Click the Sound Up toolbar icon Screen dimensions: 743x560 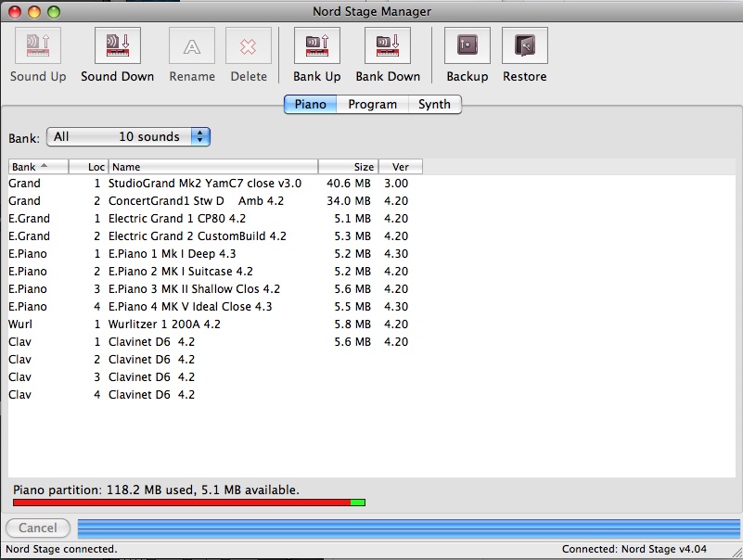coord(38,46)
